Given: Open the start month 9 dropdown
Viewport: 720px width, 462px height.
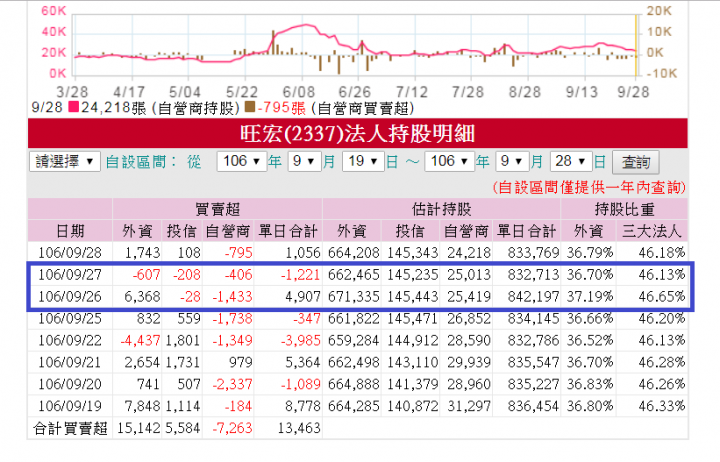Looking at the screenshot, I should tap(304, 162).
